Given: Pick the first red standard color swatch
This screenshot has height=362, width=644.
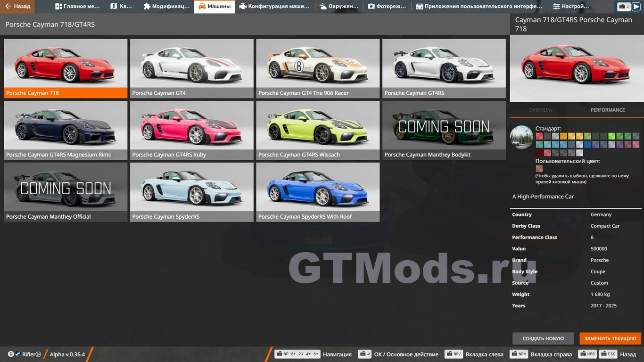Looking at the screenshot, I should [x=539, y=136].
